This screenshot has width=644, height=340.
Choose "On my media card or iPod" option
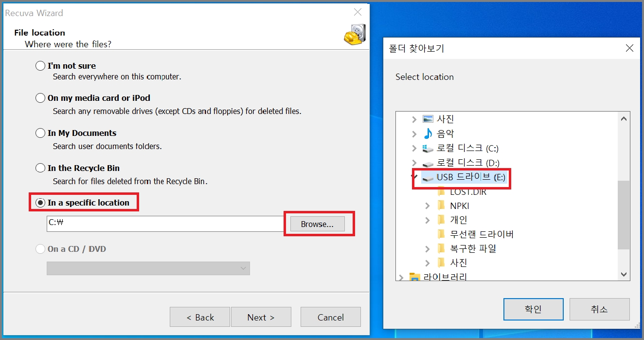coord(40,98)
